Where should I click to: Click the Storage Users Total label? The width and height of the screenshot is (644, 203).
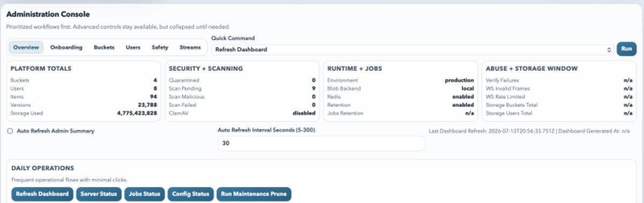(x=509, y=113)
